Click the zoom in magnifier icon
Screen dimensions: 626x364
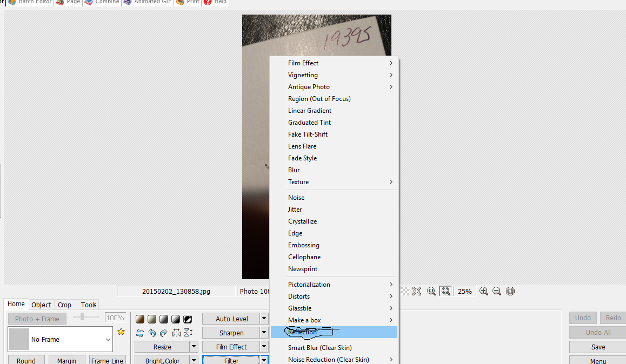[x=484, y=291]
